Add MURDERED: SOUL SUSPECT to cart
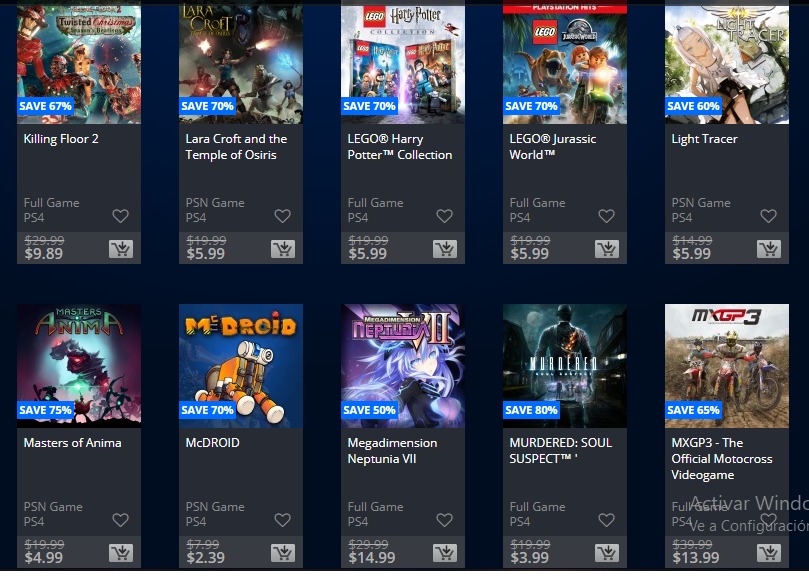This screenshot has height=578, width=809. (x=607, y=553)
